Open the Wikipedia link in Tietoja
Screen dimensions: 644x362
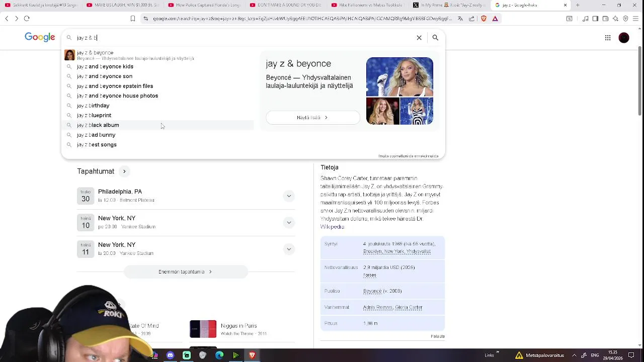coord(332,227)
